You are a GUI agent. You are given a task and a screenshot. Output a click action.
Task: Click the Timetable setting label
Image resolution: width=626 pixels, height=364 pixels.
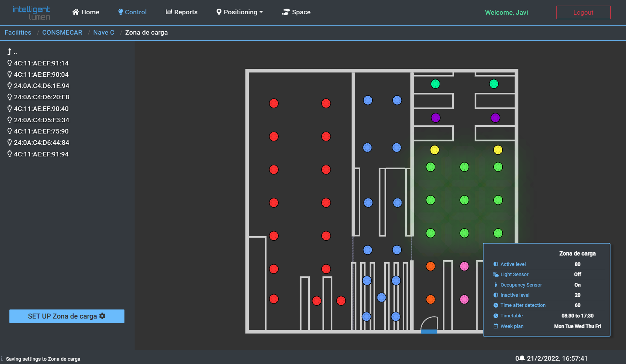point(512,316)
